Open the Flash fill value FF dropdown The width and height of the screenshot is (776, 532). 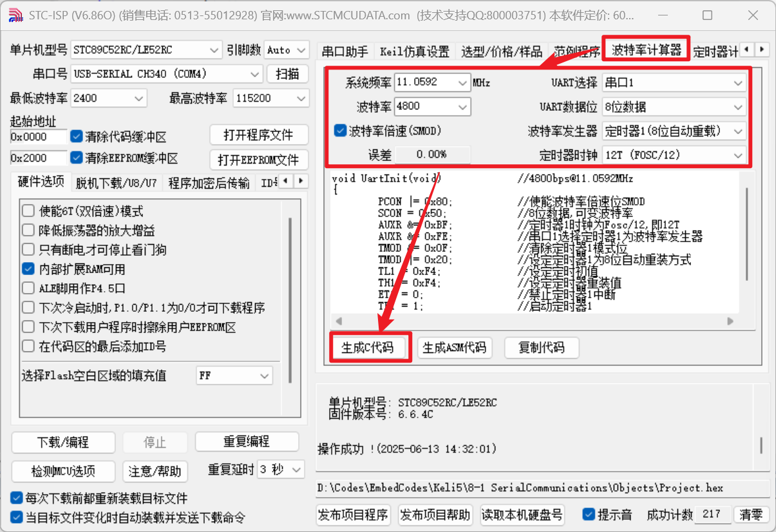[x=234, y=375]
